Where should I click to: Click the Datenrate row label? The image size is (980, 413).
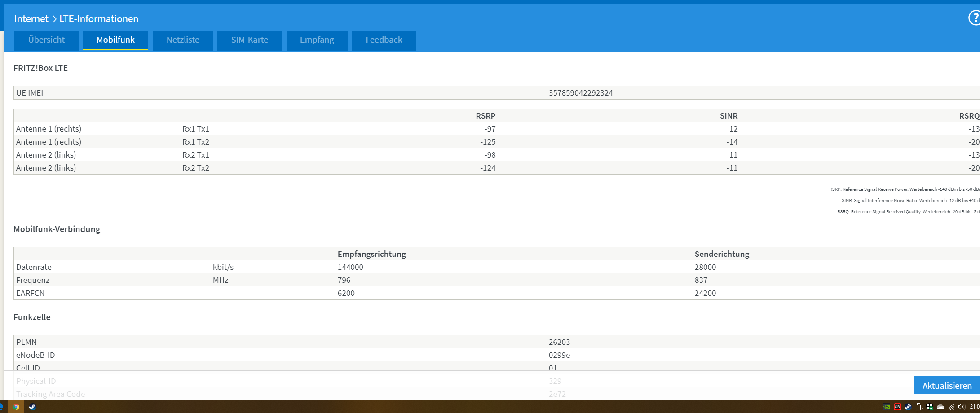(x=34, y=267)
